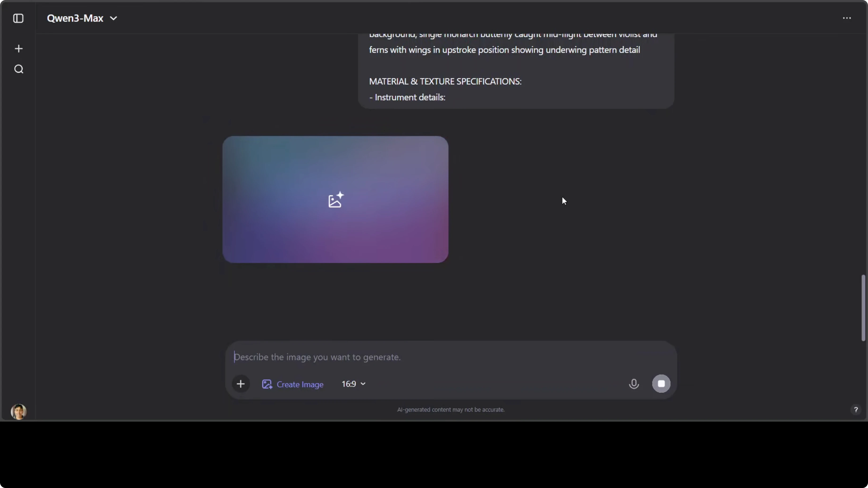868x488 pixels.
Task: Open the three-dot more options menu
Action: point(847,18)
